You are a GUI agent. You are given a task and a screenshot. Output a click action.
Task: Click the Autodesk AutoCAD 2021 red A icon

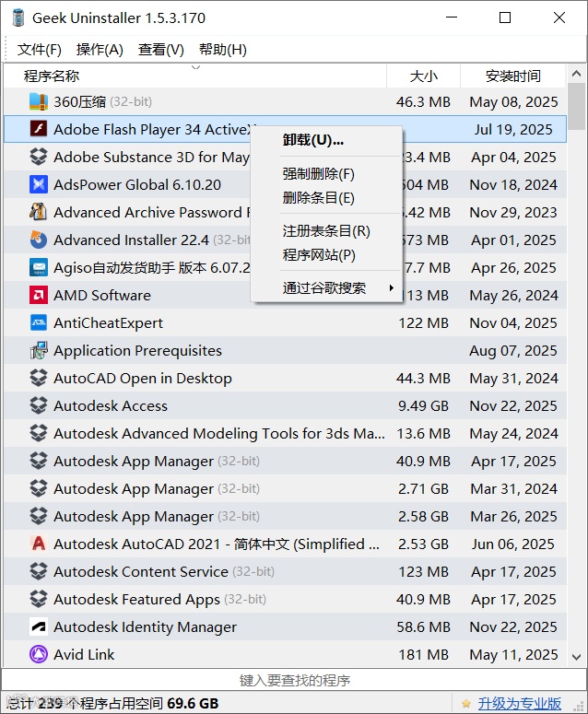(39, 544)
